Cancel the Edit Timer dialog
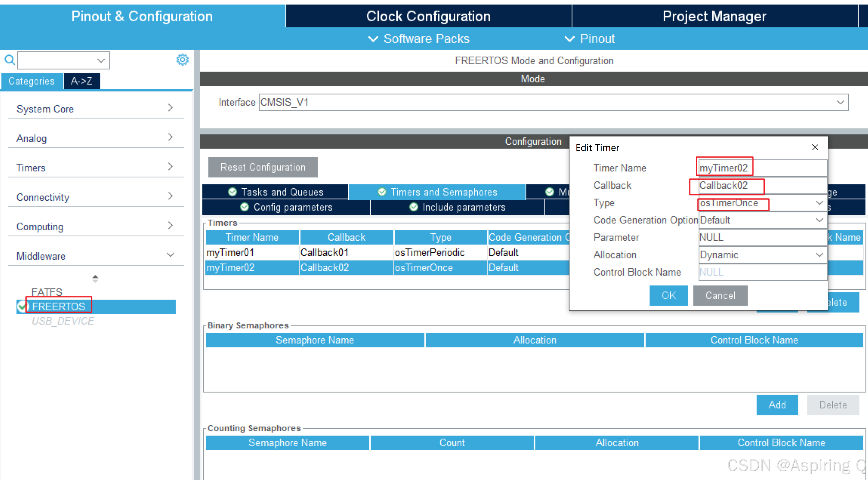868x480 pixels. point(721,295)
